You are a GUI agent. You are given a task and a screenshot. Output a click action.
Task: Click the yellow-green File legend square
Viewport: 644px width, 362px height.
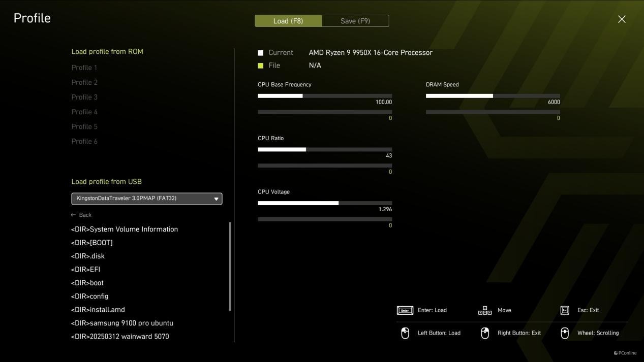click(261, 65)
